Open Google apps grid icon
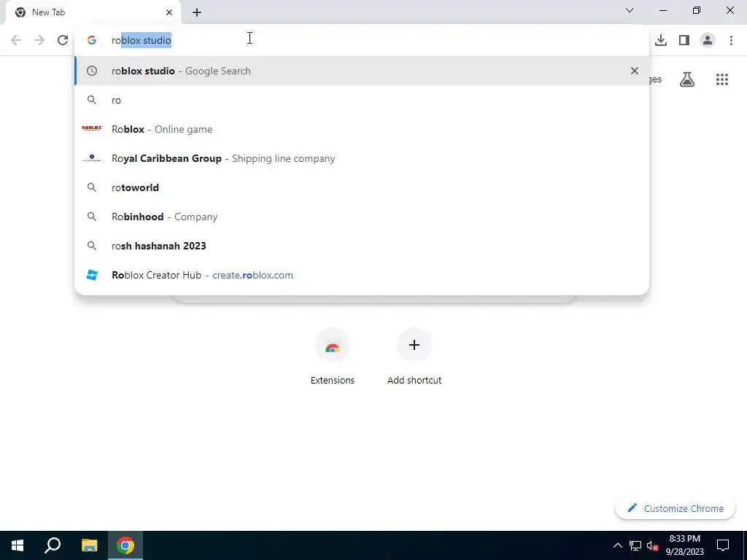The image size is (747, 560). (x=721, y=79)
